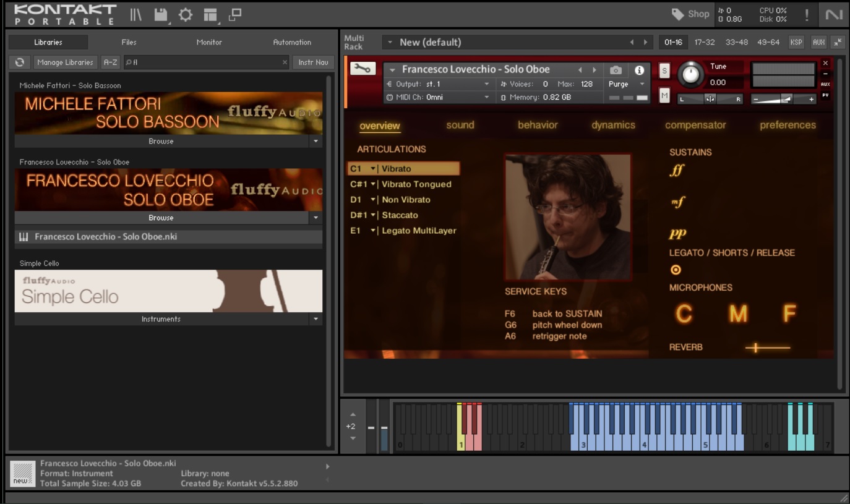Click the A-Z sort button
Screen dimensions: 850x504
pyautogui.click(x=111, y=62)
